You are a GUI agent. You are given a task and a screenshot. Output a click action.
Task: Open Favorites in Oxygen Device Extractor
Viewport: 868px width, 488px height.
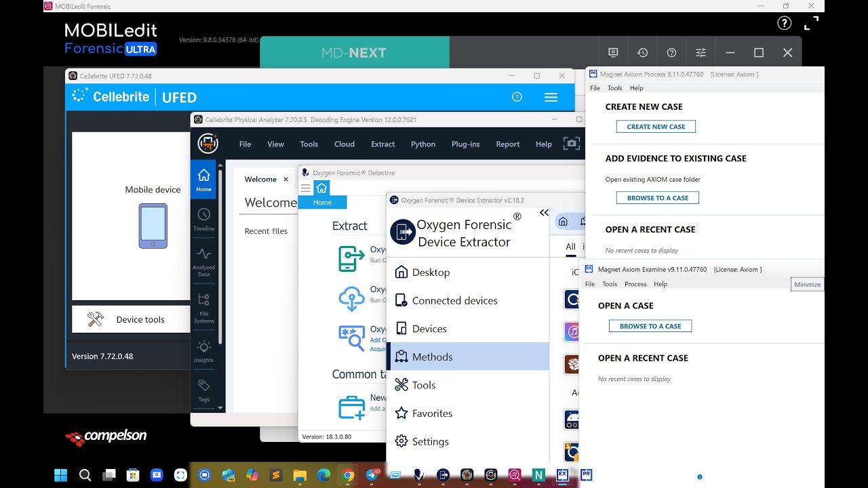[x=467, y=413]
